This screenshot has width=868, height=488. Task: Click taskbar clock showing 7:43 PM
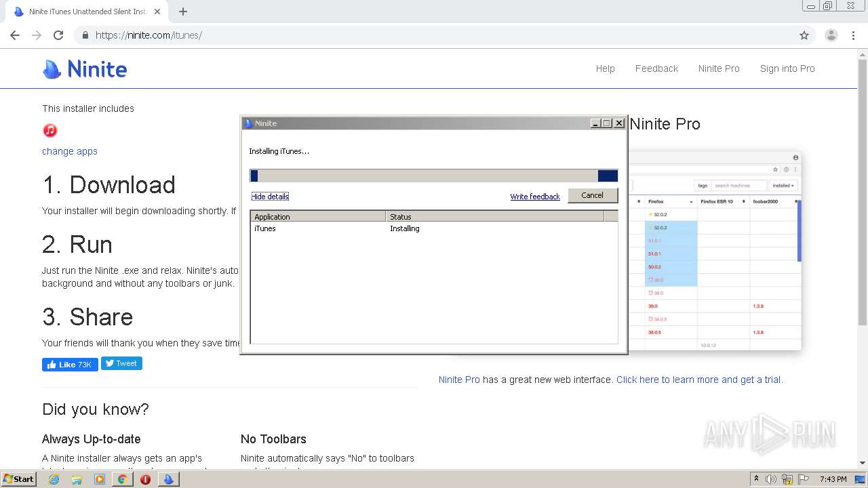pos(833,479)
